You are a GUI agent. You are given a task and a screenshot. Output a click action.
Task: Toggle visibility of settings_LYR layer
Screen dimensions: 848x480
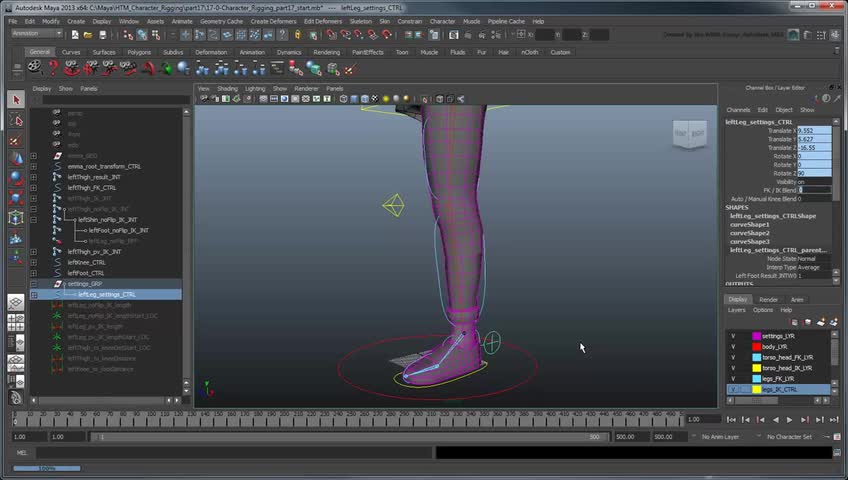point(733,336)
